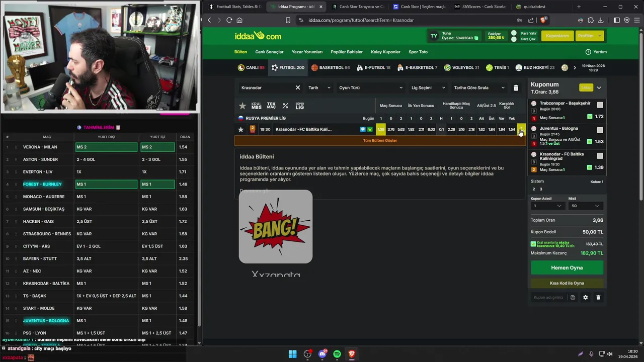Viewport: 644px width, 362px height.
Task: Open the Yazar Yorumları menu
Action: [307, 52]
